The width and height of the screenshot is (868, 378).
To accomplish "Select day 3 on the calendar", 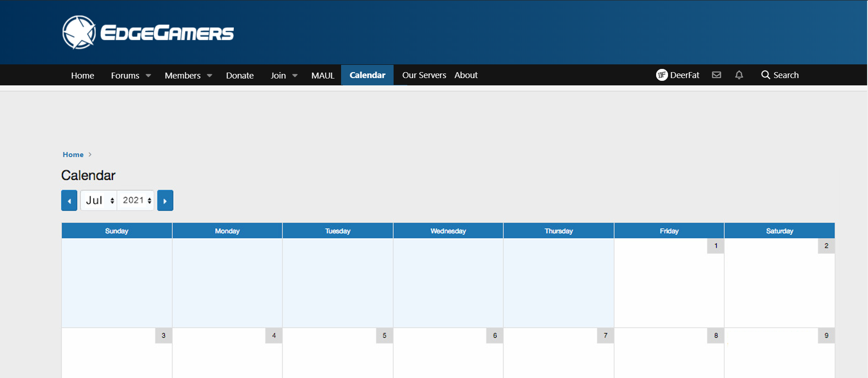I will [x=163, y=336].
